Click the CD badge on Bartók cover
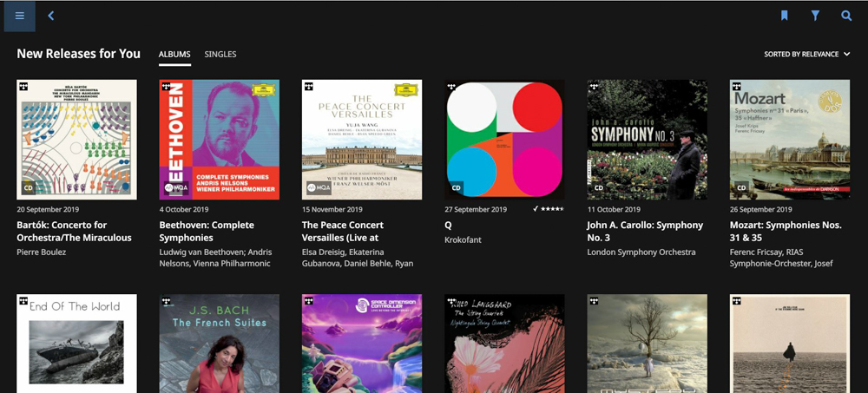The width and height of the screenshot is (868, 393). point(28,187)
